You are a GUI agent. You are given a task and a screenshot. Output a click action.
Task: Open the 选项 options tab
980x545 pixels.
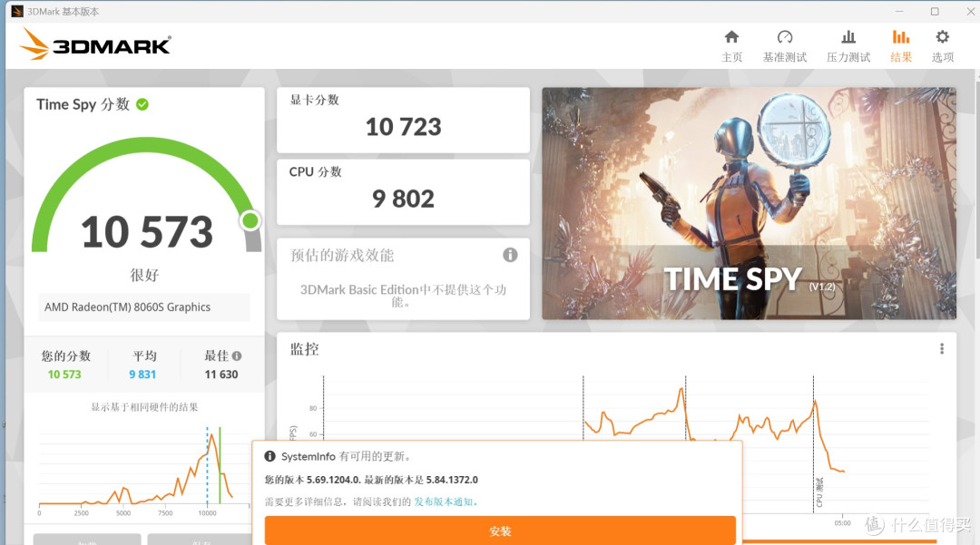[943, 46]
